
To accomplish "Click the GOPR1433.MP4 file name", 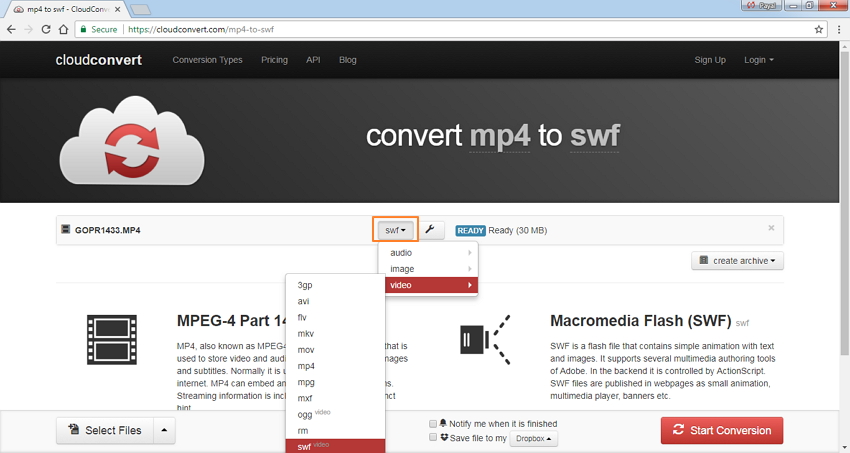I will [x=107, y=230].
